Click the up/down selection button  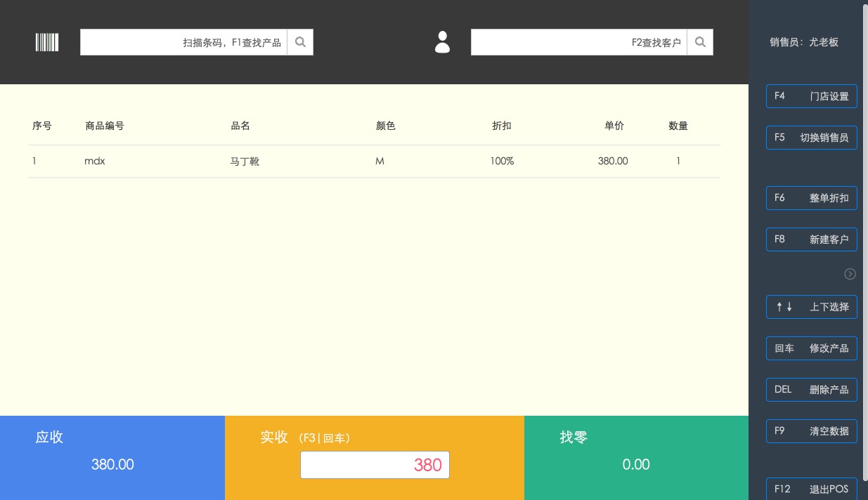pos(811,307)
